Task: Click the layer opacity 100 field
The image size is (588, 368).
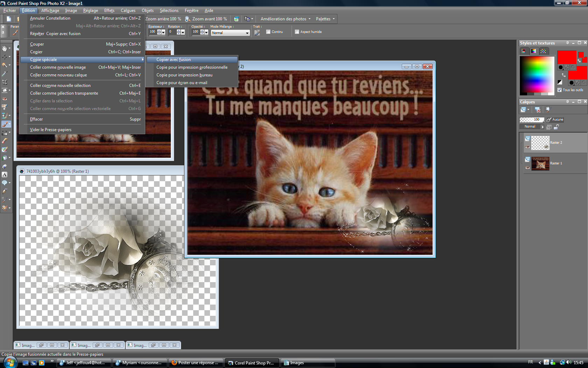Action: click(532, 120)
